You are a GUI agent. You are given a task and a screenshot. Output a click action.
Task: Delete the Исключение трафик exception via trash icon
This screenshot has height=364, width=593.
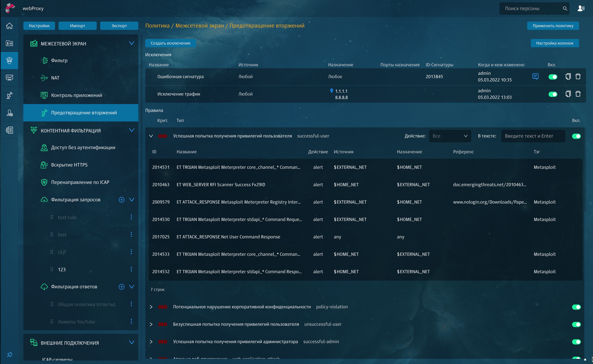coord(578,94)
